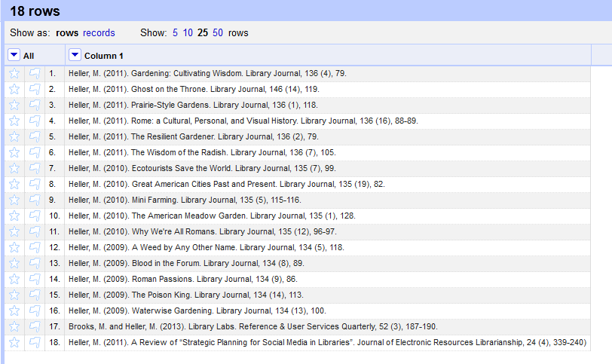Open the Column 1 dropdown menu
Screen dimensions: 612x364
pyautogui.click(x=75, y=55)
